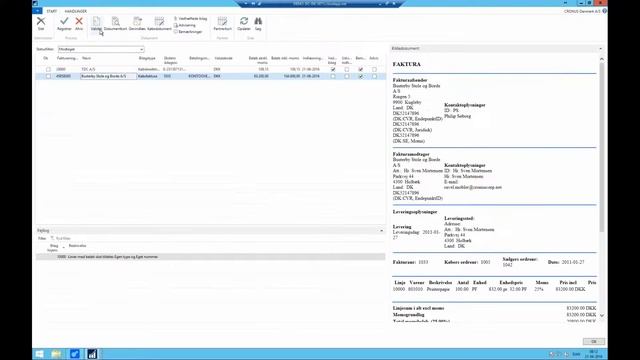
Task: Click the Busterby Stole og Borde A/S name field
Action: tap(108, 76)
